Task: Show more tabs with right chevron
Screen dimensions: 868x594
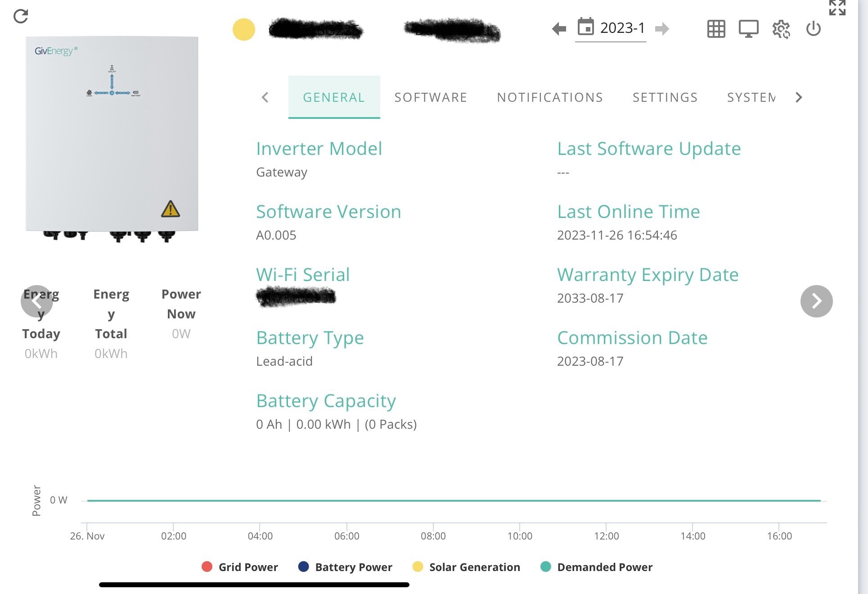Action: (799, 97)
